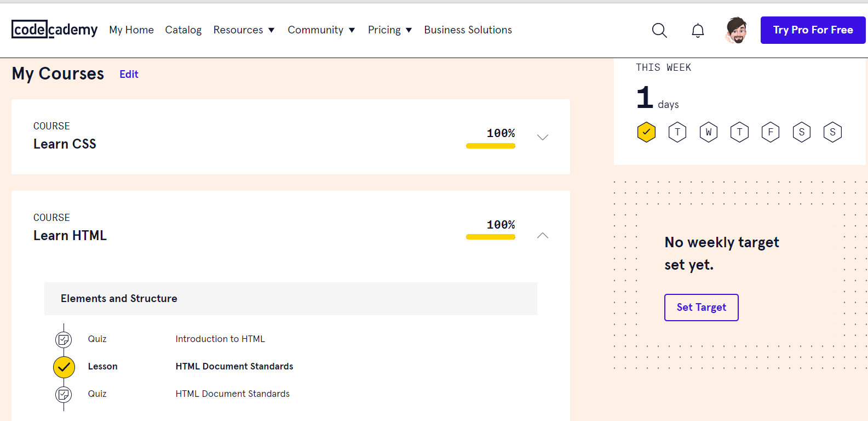
Task: Open HTML Document Standards lesson title
Action: (x=234, y=366)
